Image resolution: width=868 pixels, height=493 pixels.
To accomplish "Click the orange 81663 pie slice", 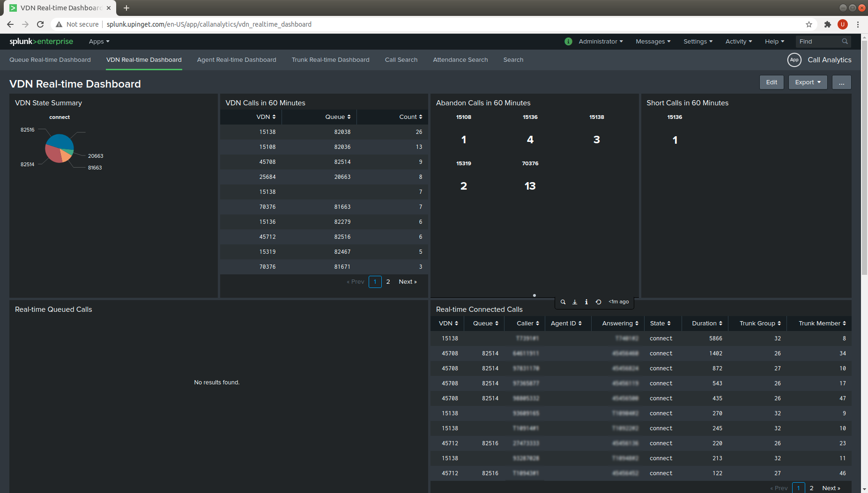I will (x=66, y=156).
